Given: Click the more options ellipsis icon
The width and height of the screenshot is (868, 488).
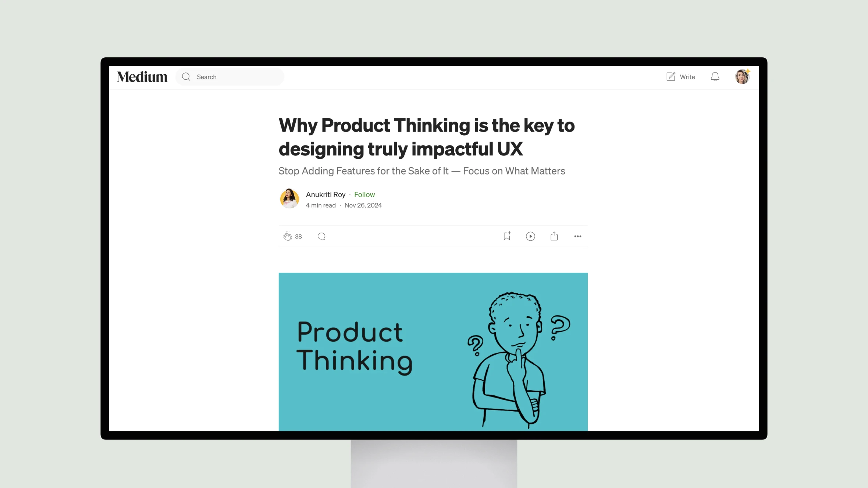Looking at the screenshot, I should pos(577,236).
